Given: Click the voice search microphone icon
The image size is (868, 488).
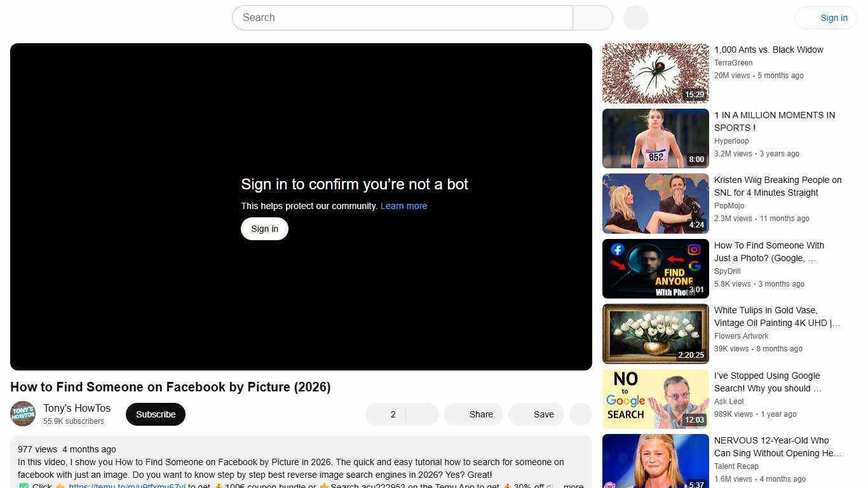Looking at the screenshot, I should tap(635, 17).
